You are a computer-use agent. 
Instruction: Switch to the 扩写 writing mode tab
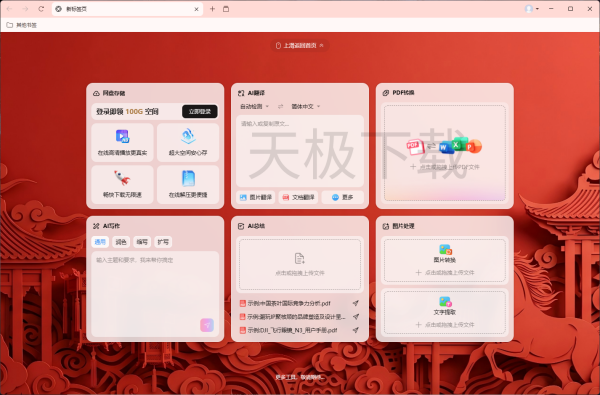pos(163,242)
